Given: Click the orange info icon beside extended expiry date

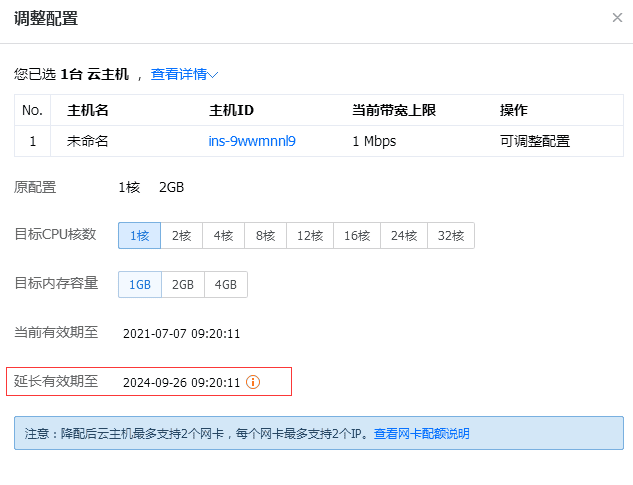Looking at the screenshot, I should click(253, 382).
